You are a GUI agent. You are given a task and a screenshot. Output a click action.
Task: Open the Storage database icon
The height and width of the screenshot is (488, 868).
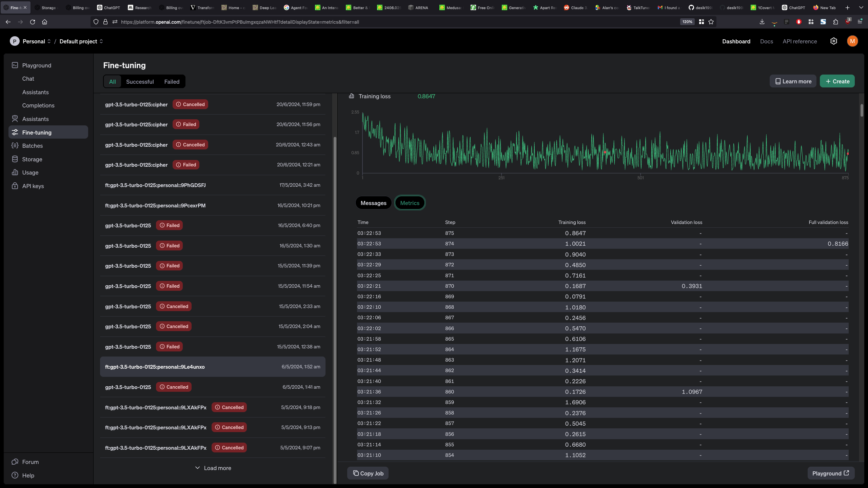[15, 159]
